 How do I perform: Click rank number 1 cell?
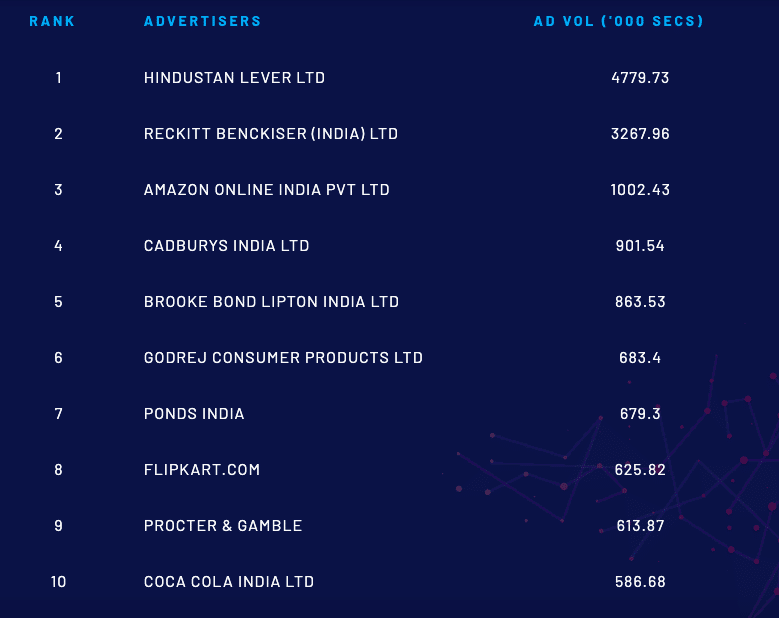click(x=59, y=78)
